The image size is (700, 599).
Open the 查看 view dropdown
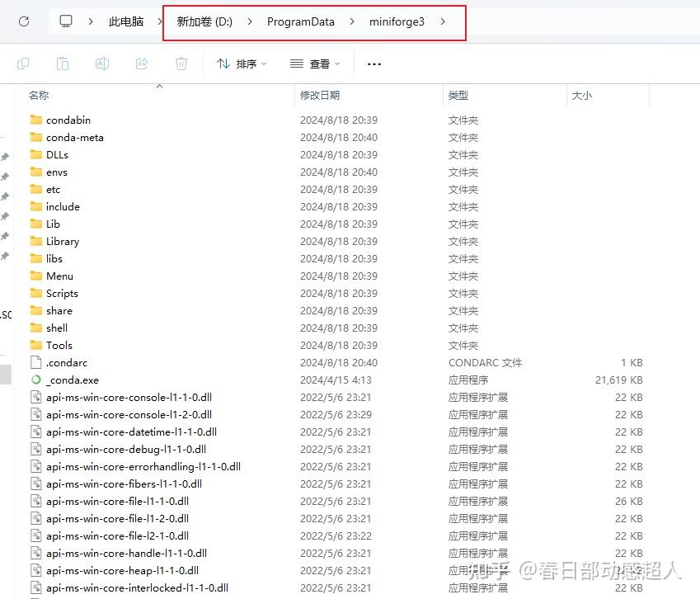pyautogui.click(x=315, y=64)
